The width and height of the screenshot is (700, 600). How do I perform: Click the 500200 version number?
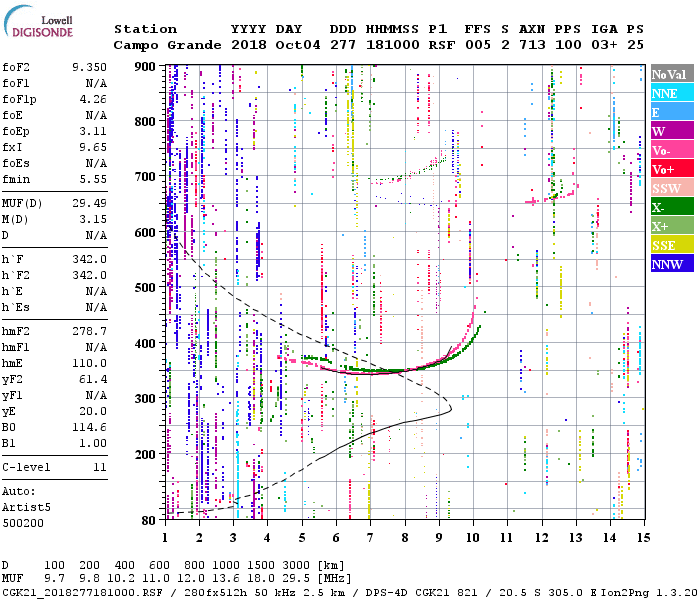(x=23, y=523)
